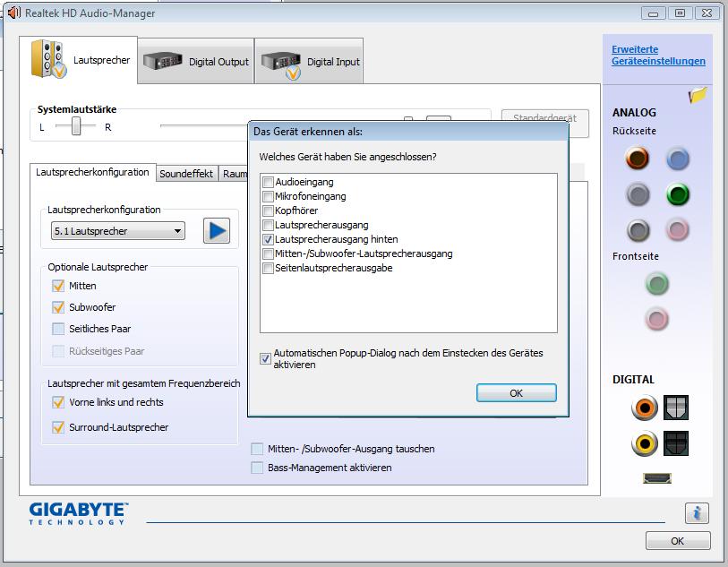The image size is (728, 567).
Task: Enable the Seitliches Paar checkbox
Action: [58, 329]
